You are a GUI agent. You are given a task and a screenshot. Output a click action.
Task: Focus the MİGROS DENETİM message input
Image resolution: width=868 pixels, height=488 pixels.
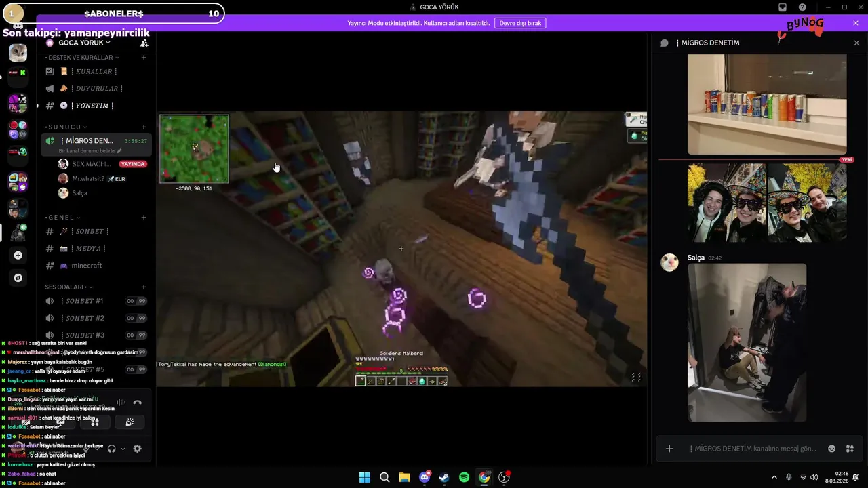[x=754, y=449]
